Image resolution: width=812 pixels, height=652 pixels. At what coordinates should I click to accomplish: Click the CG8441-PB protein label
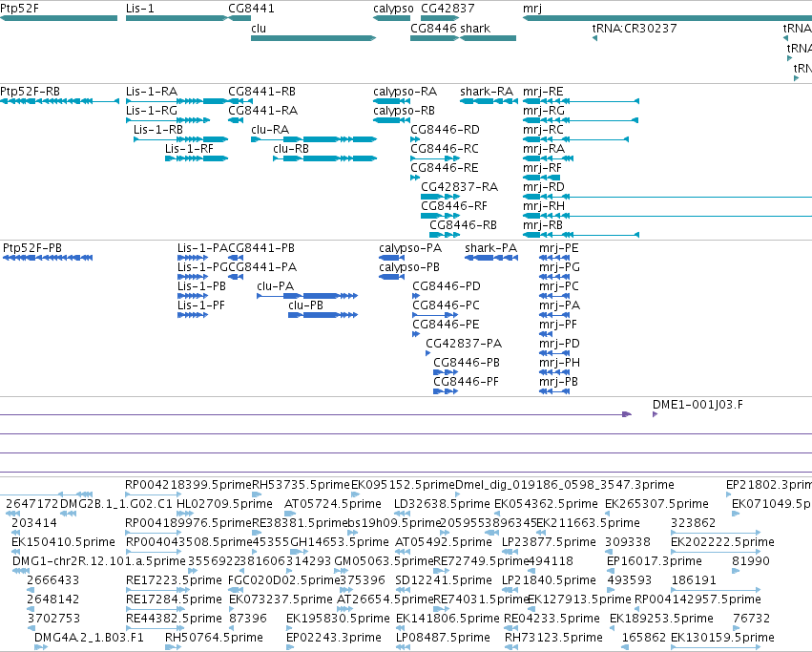coord(261,248)
